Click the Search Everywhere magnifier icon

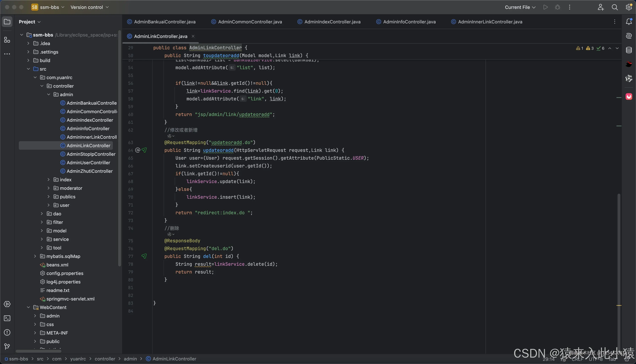pyautogui.click(x=615, y=7)
